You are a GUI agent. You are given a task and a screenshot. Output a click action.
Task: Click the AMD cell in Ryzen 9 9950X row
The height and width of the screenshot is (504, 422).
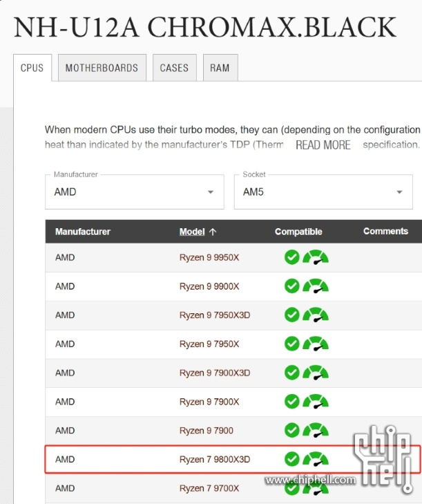pos(65,257)
